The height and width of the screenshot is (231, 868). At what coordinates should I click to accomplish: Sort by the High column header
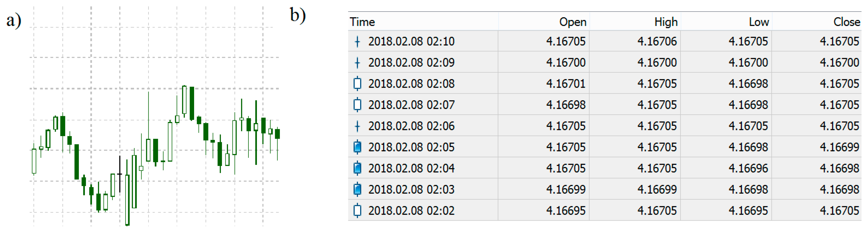tap(665, 22)
